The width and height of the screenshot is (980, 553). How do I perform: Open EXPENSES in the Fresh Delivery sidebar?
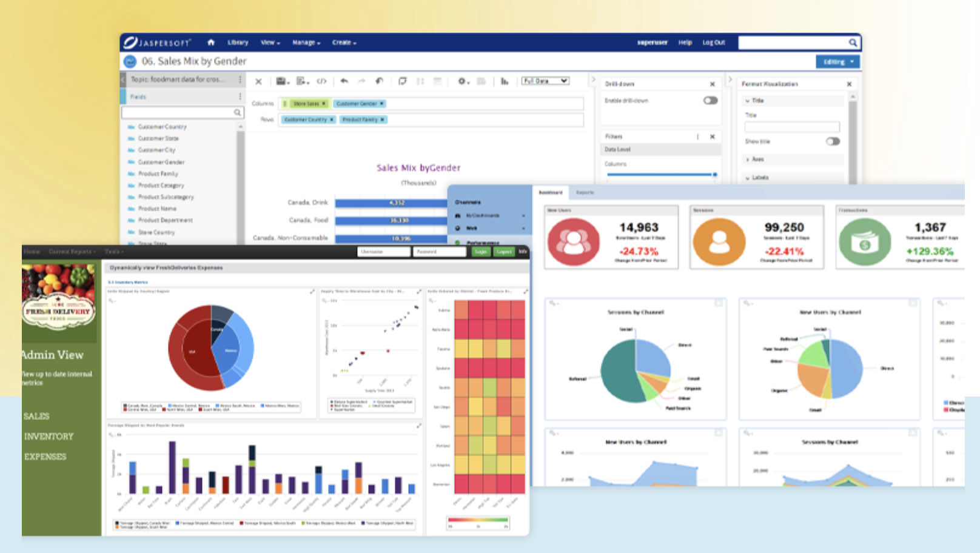(45, 457)
